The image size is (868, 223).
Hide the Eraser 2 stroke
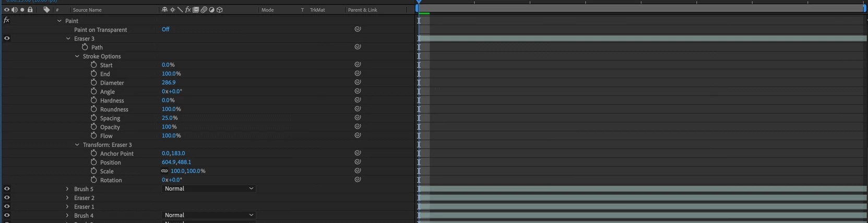click(7, 197)
